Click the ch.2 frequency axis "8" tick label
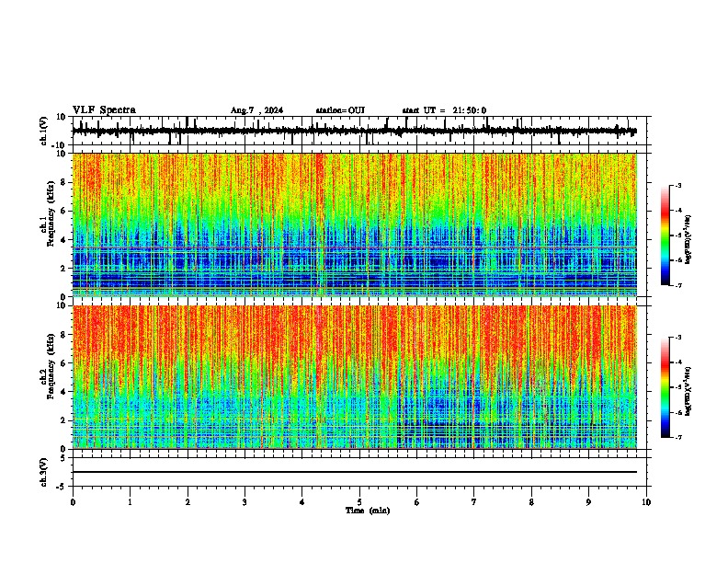Image resolution: width=728 pixels, height=563 pixels. pos(63,335)
